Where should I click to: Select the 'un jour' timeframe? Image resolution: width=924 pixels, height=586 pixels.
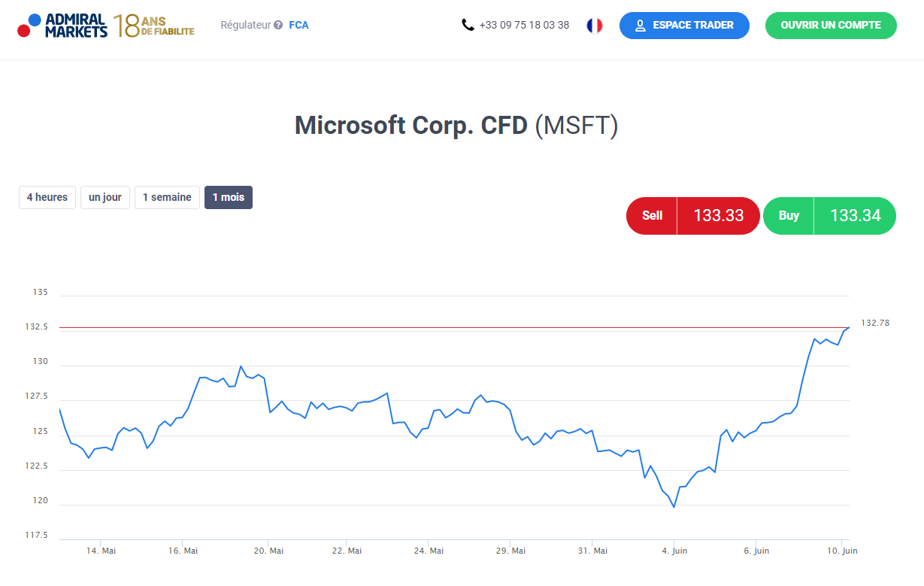105,197
